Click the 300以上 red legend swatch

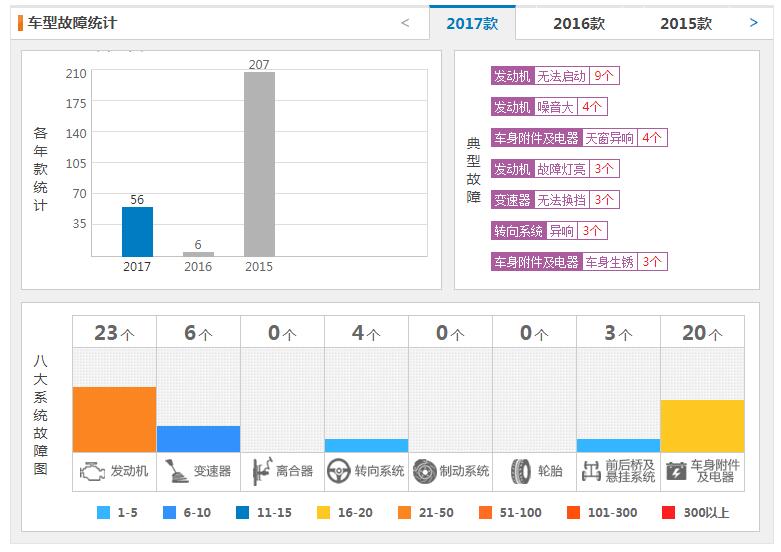[x=668, y=512]
